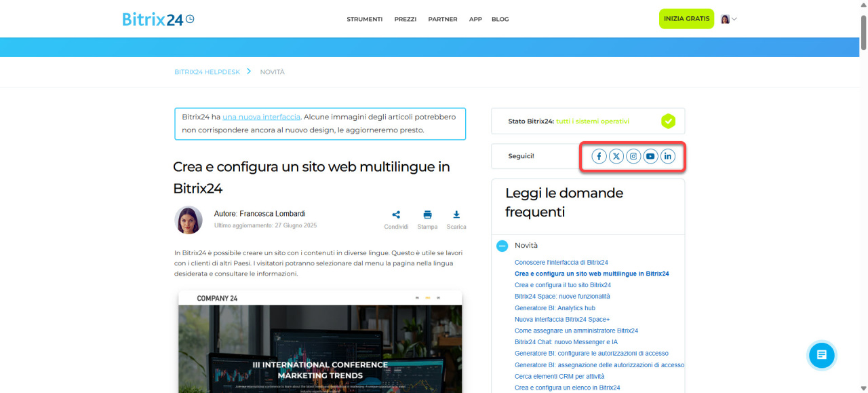Open 'Bitrix24 Space: nuove funzionalità' article
The image size is (868, 393).
[x=562, y=297]
